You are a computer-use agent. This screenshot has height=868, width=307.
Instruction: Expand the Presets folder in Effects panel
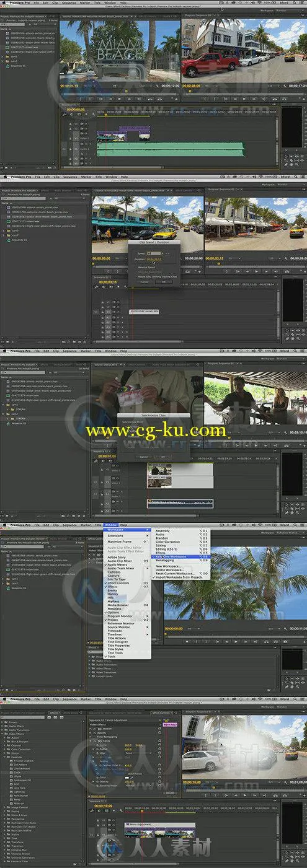point(2,722)
